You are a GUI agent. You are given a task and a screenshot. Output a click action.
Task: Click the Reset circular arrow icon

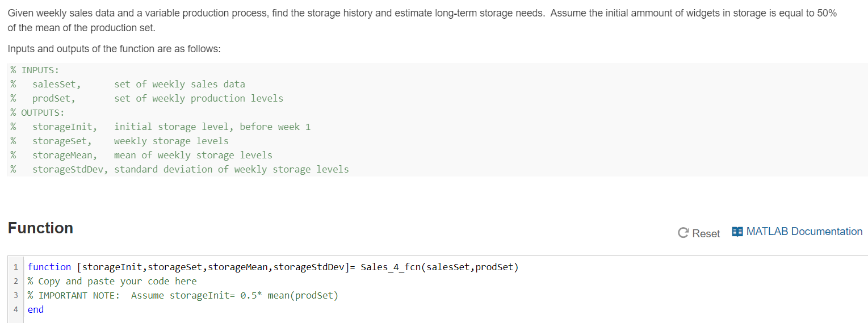(x=683, y=233)
